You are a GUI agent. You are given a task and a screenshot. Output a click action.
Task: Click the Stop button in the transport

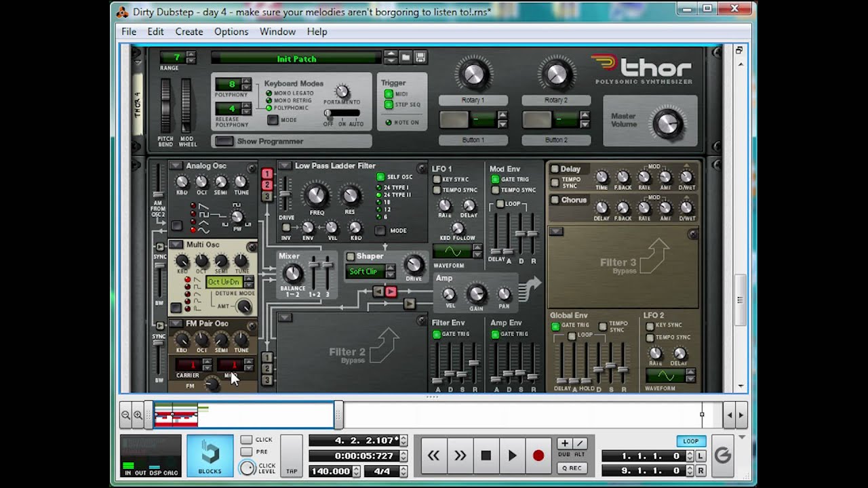tap(486, 455)
